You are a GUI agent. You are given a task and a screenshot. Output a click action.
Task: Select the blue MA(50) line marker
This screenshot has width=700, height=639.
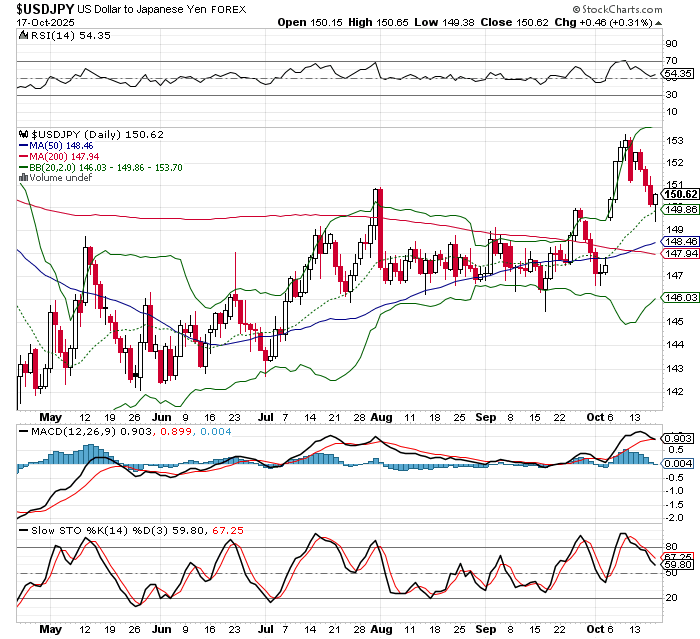tap(25, 145)
